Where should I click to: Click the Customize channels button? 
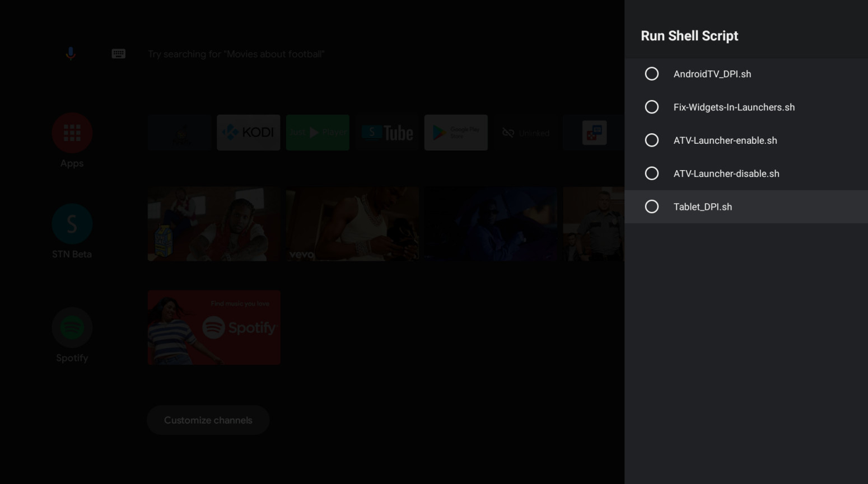pyautogui.click(x=208, y=420)
